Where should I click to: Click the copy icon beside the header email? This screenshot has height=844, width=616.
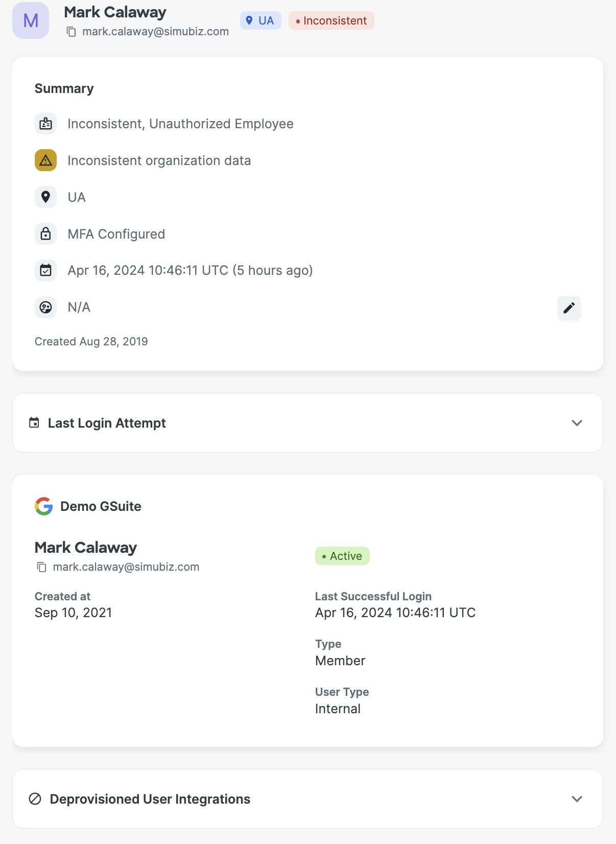pyautogui.click(x=72, y=32)
